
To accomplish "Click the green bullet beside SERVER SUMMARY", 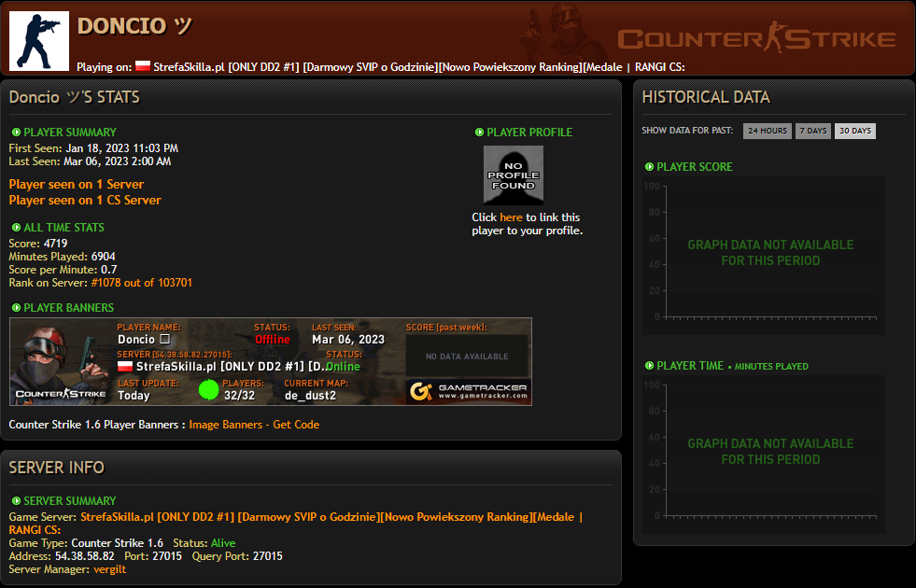I will pyautogui.click(x=17, y=501).
